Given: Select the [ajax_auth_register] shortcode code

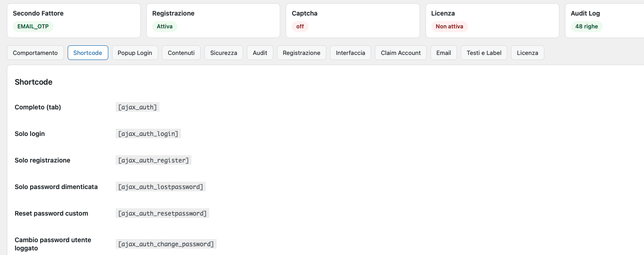Looking at the screenshot, I should point(154,160).
